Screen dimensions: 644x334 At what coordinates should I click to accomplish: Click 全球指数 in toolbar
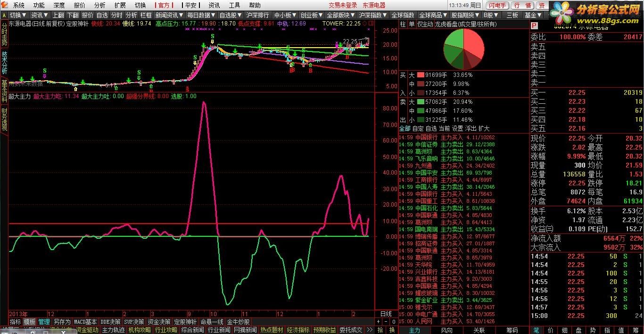click(x=403, y=15)
